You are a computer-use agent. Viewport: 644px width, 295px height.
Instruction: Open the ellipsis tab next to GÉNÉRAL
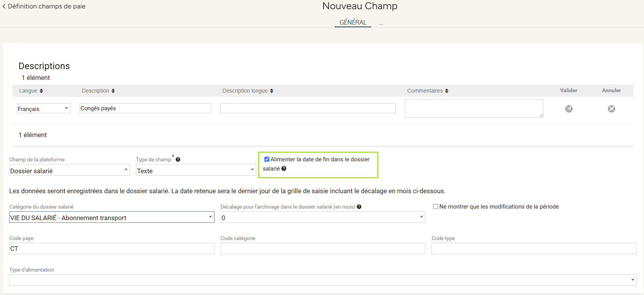click(x=381, y=23)
